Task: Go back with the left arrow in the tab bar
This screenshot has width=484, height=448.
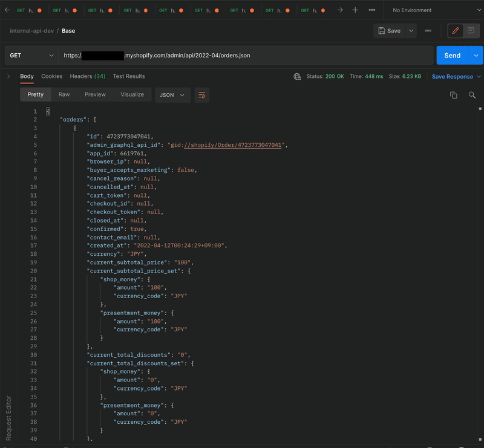Action: 7,10
